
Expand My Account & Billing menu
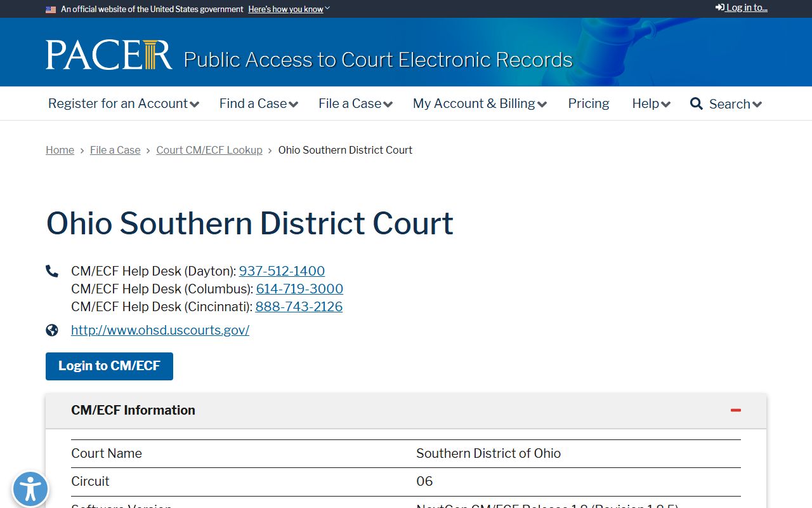click(480, 104)
